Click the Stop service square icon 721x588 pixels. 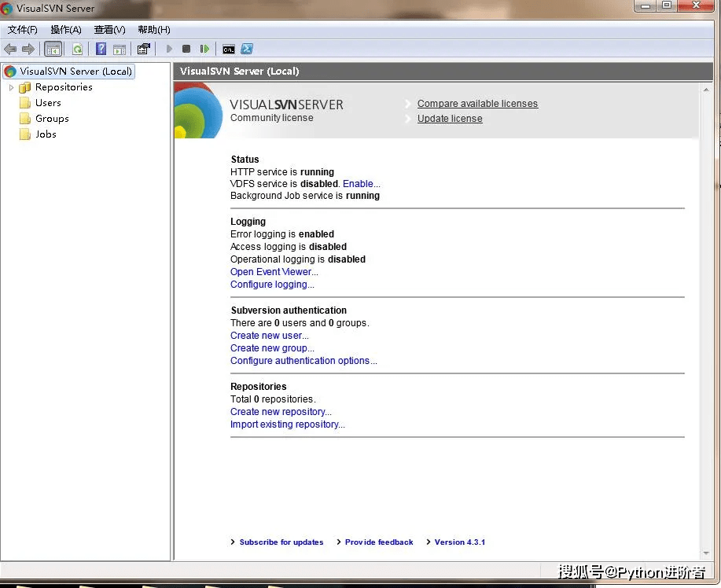(186, 49)
